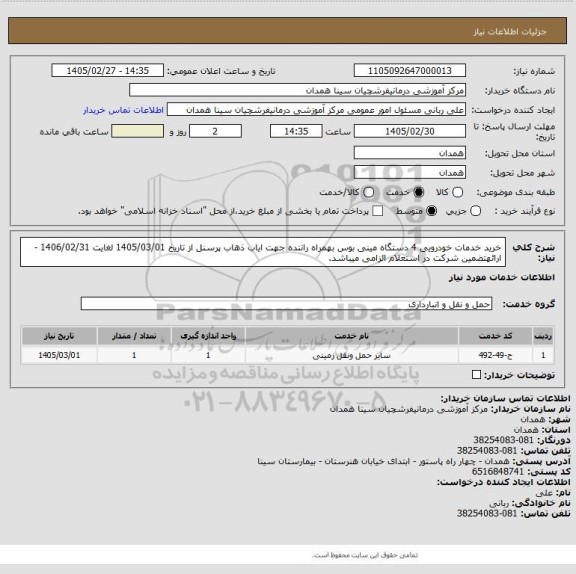Click the نام خدمت column header

coord(352,336)
